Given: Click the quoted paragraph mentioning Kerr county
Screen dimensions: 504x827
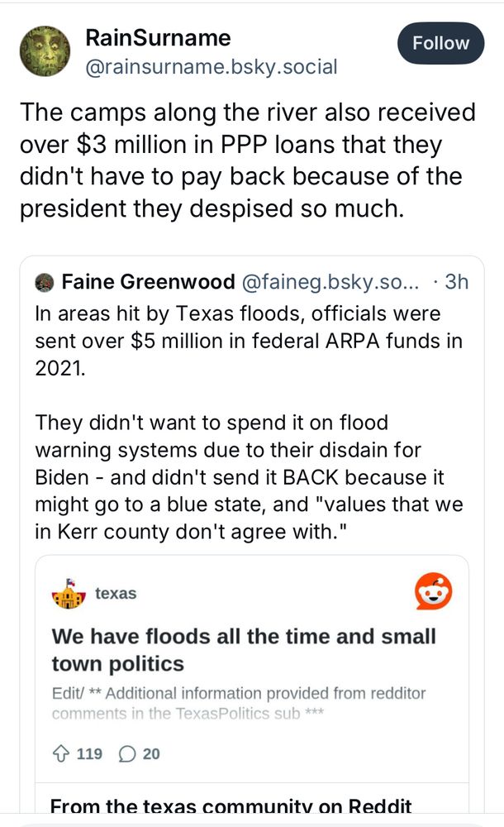Looking at the screenshot, I should click(249, 478).
